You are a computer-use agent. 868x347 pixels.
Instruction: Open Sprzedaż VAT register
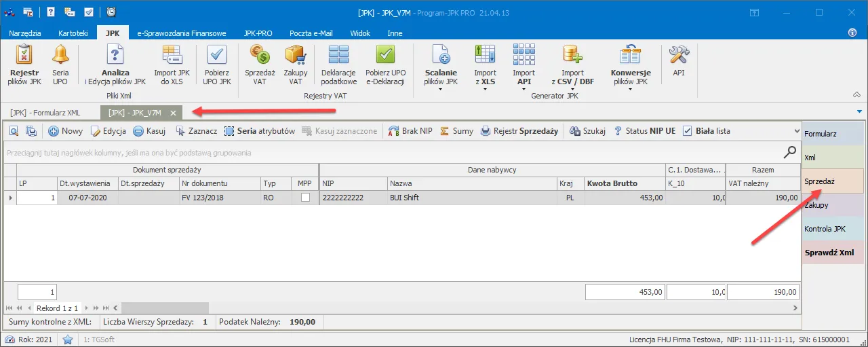pos(260,65)
